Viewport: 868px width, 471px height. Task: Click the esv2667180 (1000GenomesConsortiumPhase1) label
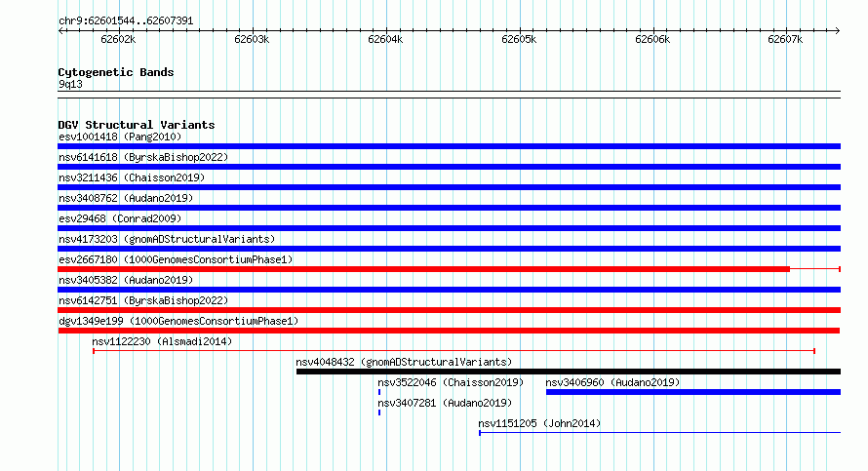coord(176,259)
